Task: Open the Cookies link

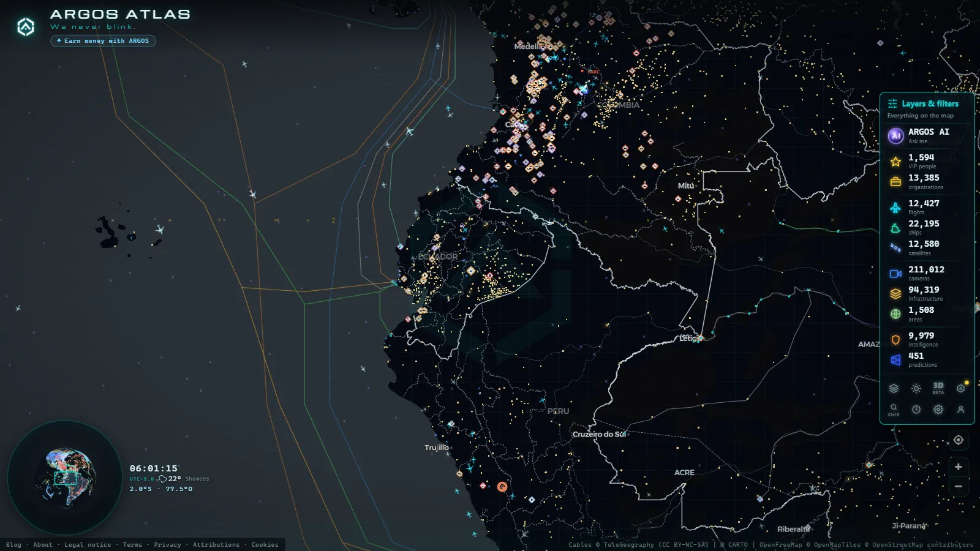Action: click(265, 545)
